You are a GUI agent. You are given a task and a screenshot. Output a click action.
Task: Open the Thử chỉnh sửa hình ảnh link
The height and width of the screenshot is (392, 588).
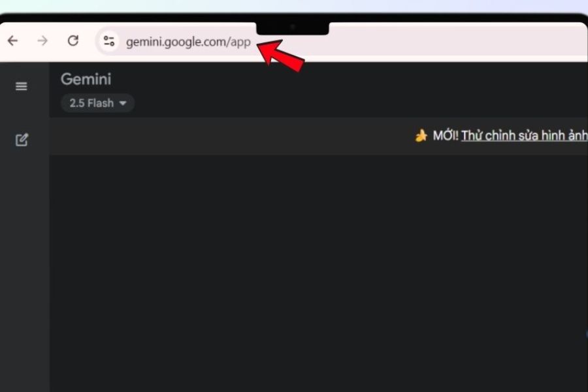click(x=524, y=135)
